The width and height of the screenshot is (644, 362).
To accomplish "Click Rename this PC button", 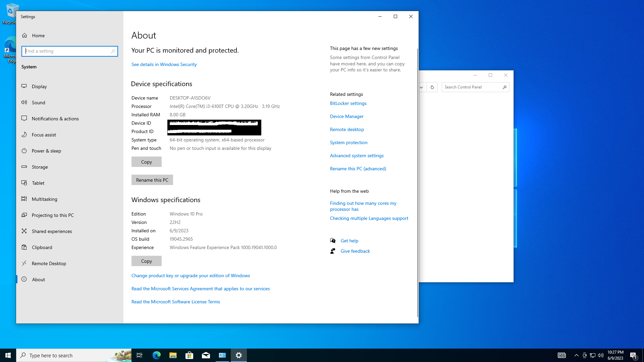I will click(152, 180).
